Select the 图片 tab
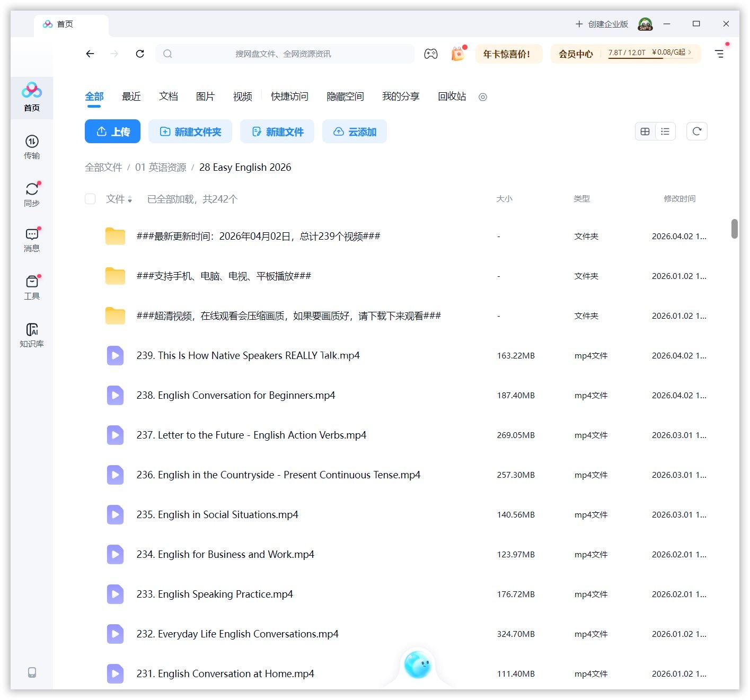The width and height of the screenshot is (750, 700). 206,97
